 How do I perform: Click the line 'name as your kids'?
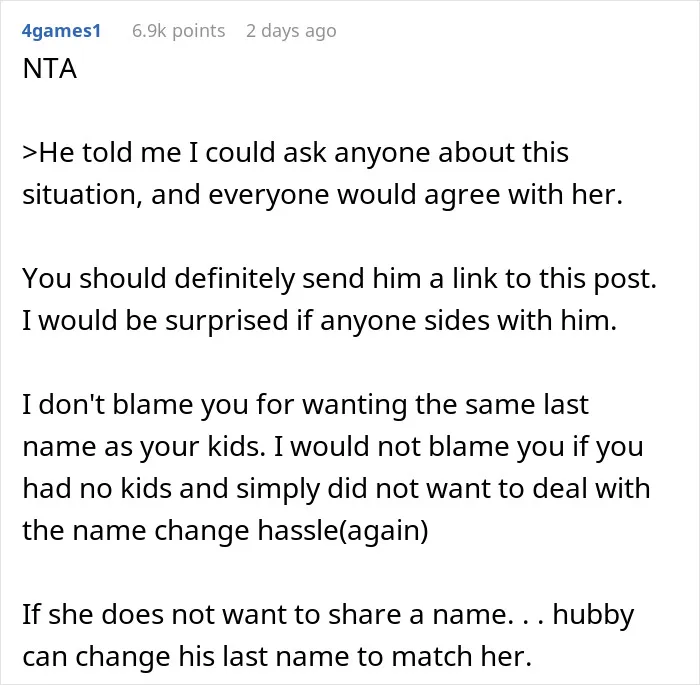tap(333, 447)
